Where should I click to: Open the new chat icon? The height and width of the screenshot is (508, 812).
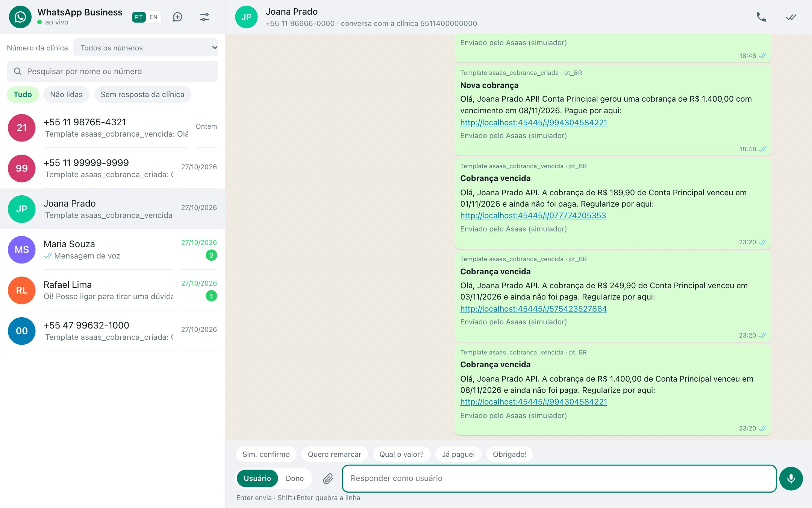(177, 17)
